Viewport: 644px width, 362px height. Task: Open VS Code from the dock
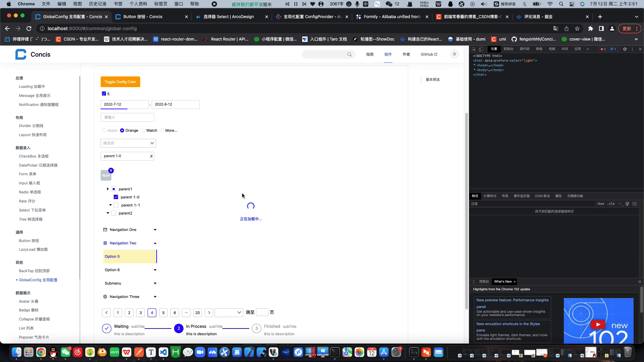click(x=163, y=352)
